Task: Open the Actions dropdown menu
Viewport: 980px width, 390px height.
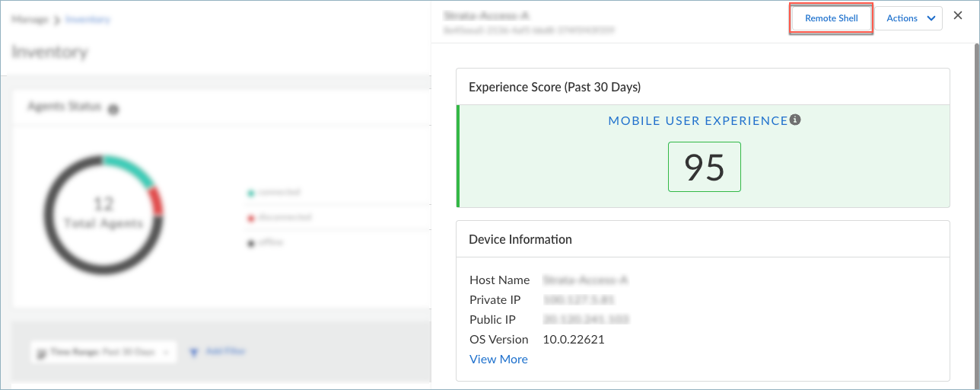Action: [x=910, y=18]
